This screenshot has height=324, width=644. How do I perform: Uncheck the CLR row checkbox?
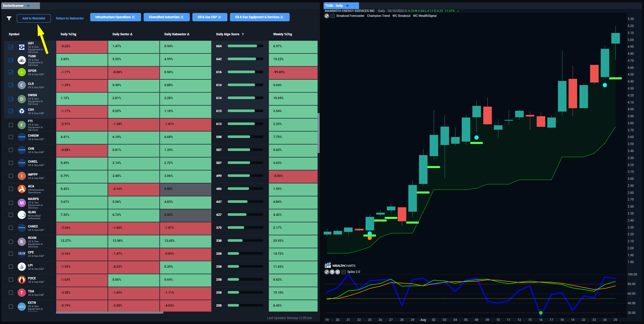(x=11, y=85)
